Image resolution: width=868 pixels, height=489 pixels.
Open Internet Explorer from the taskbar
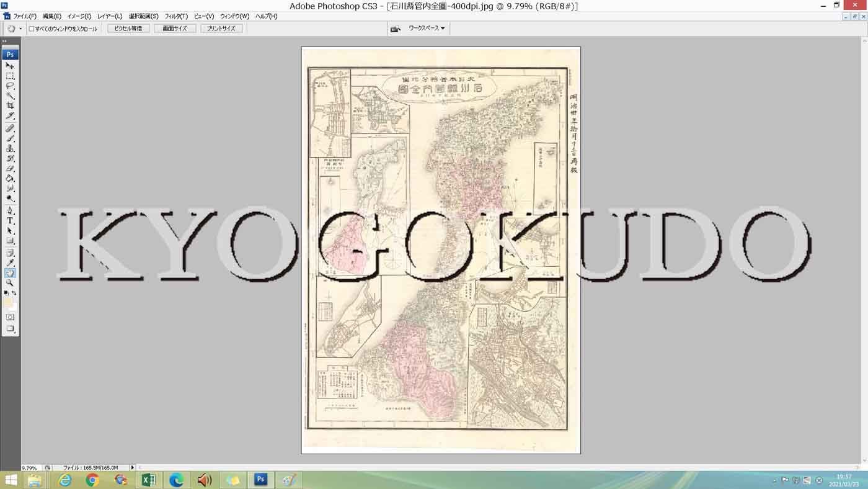(64, 480)
